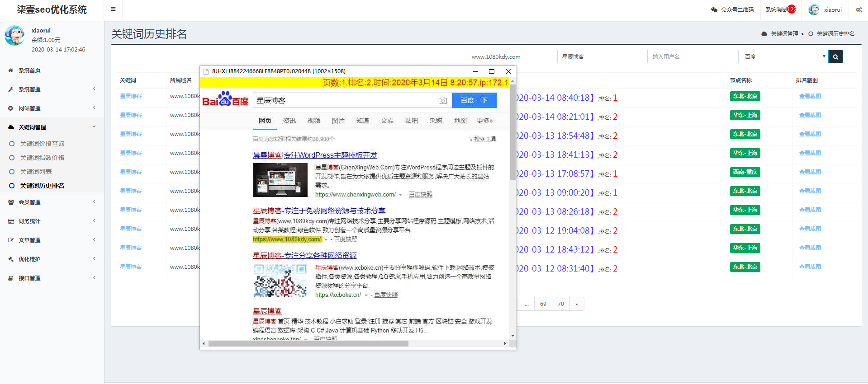Click the popup horizontal scrollbar

308,344
